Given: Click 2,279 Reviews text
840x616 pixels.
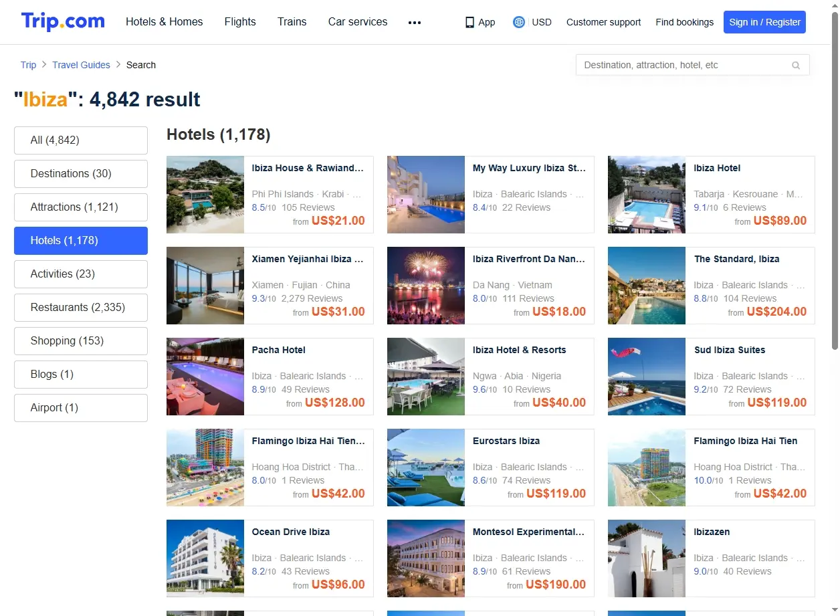Looking at the screenshot, I should (312, 299).
